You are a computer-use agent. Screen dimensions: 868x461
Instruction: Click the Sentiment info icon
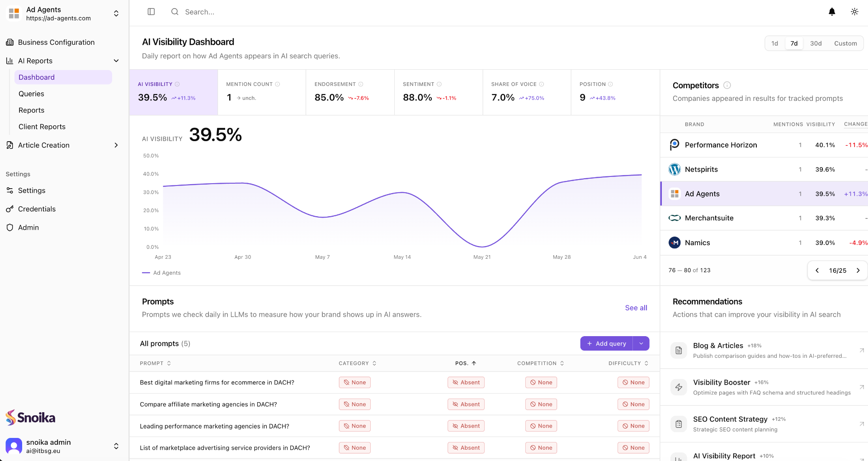click(439, 84)
